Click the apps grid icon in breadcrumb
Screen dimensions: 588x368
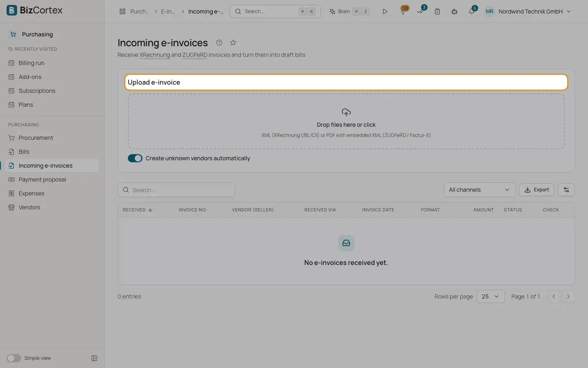click(122, 11)
